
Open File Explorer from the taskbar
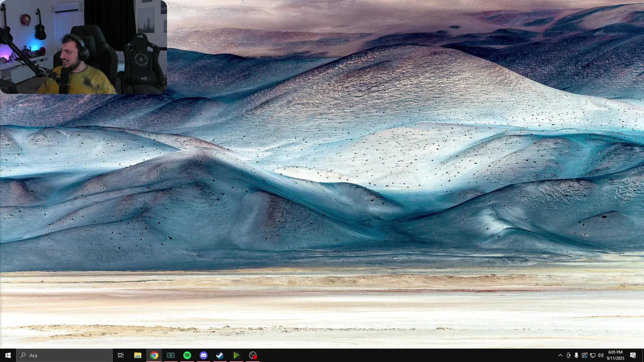point(137,355)
